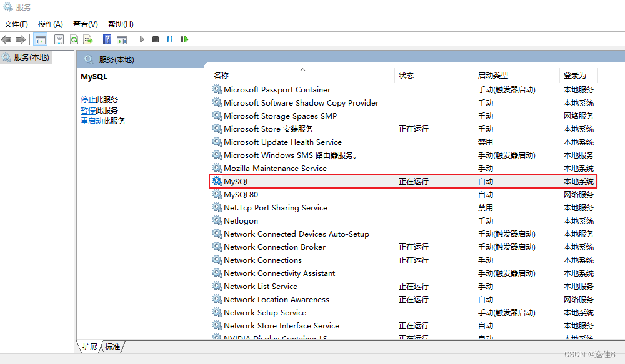This screenshot has width=625, height=364.
Task: Select 服务(本地) in the left tree
Action: [31, 57]
